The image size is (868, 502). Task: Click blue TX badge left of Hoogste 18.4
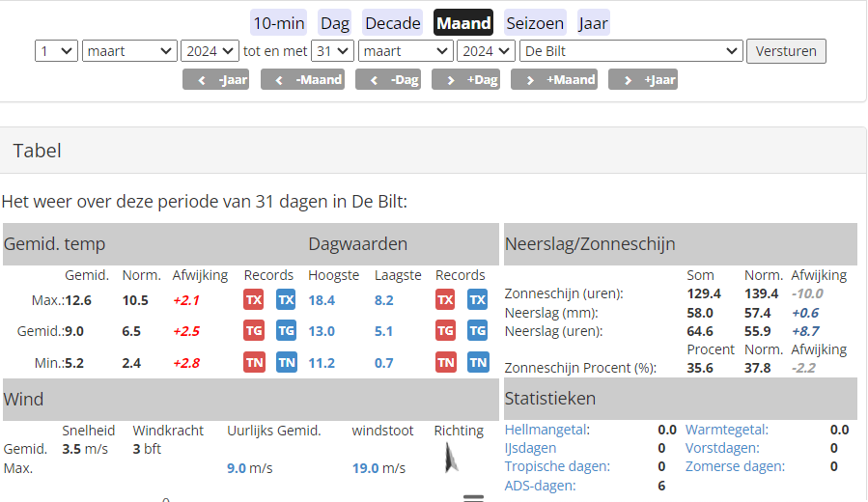coord(286,299)
